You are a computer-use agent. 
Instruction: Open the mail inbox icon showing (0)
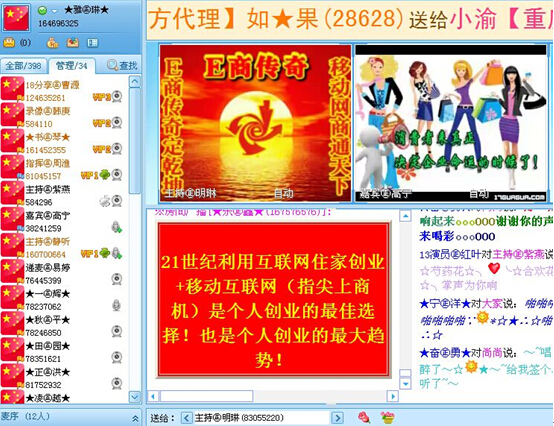click(x=9, y=43)
